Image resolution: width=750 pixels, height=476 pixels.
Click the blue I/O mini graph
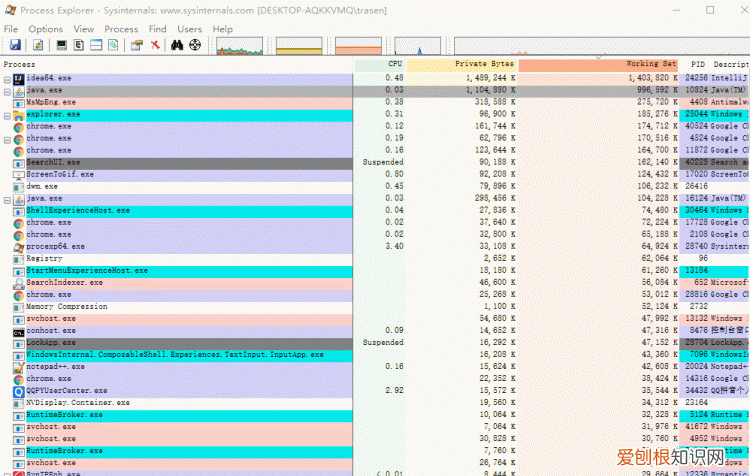point(418,46)
